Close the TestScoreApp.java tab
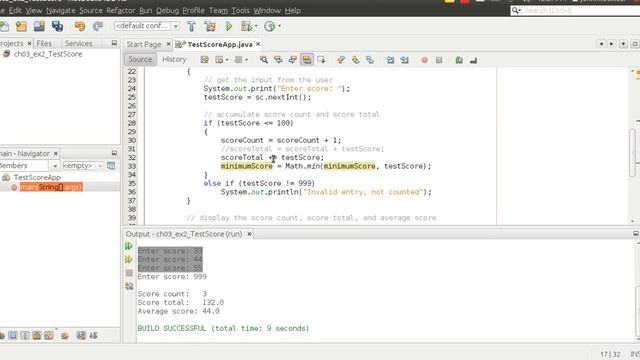The height and width of the screenshot is (360, 640). 258,44
